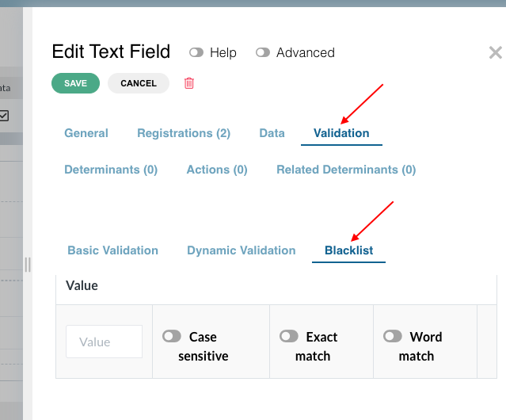The image size is (506, 420).
Task: Enable the Exact match toggle
Action: [x=289, y=336]
